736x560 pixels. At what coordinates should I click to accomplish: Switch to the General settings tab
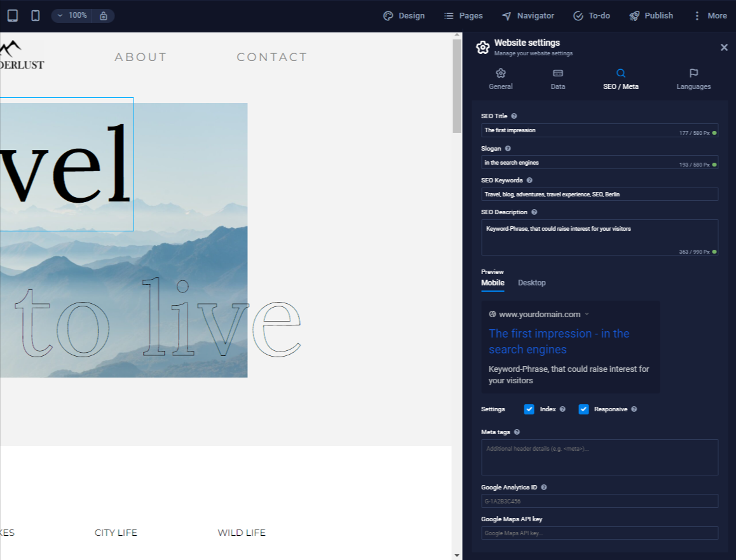click(500, 79)
